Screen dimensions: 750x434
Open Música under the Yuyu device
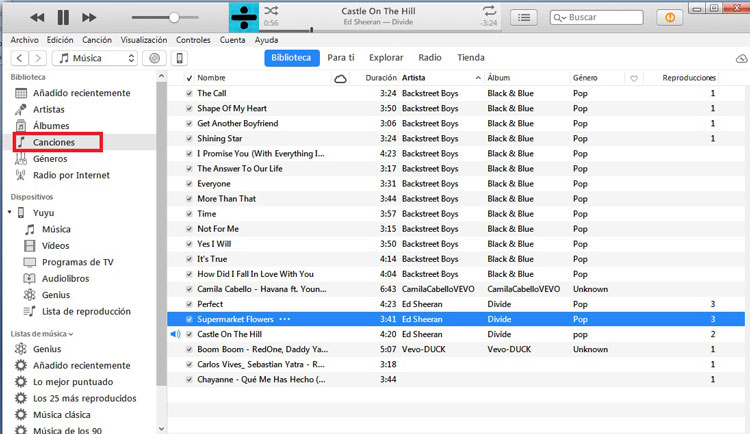coord(56,229)
